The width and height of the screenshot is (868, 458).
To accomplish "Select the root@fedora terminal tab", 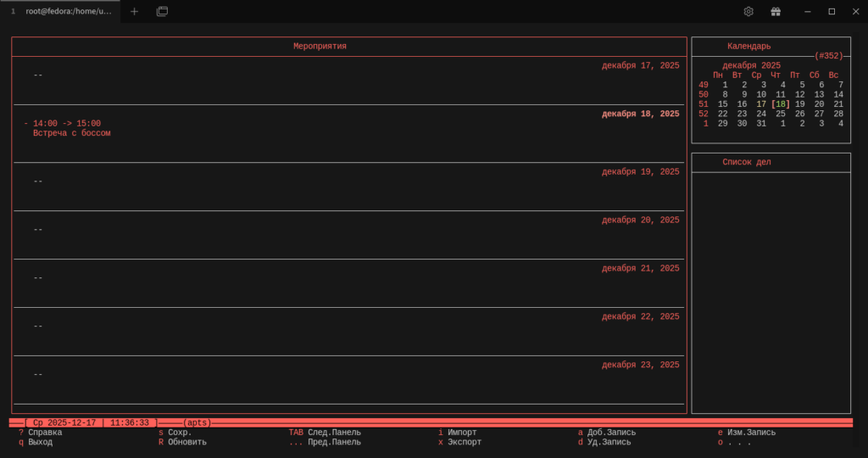I will 60,11.
